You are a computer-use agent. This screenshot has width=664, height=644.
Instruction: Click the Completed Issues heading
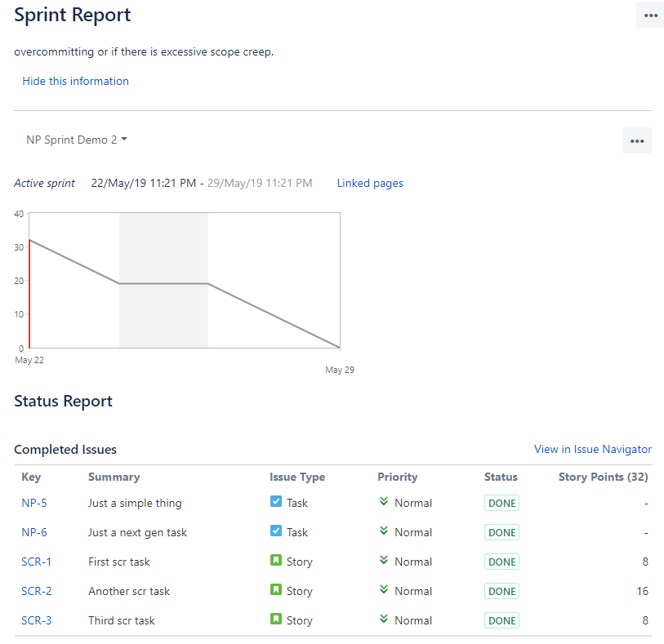[x=65, y=450]
